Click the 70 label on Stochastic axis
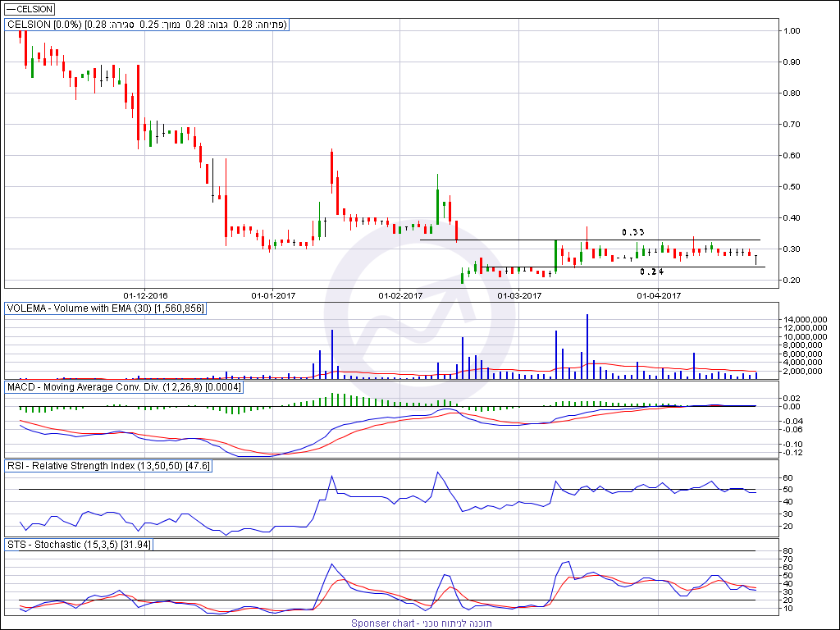 pos(788,559)
